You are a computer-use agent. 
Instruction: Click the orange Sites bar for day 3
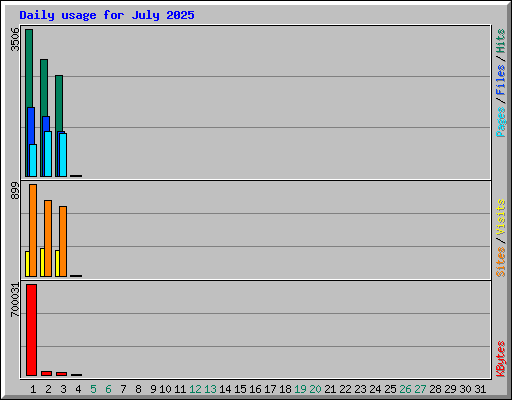point(63,241)
